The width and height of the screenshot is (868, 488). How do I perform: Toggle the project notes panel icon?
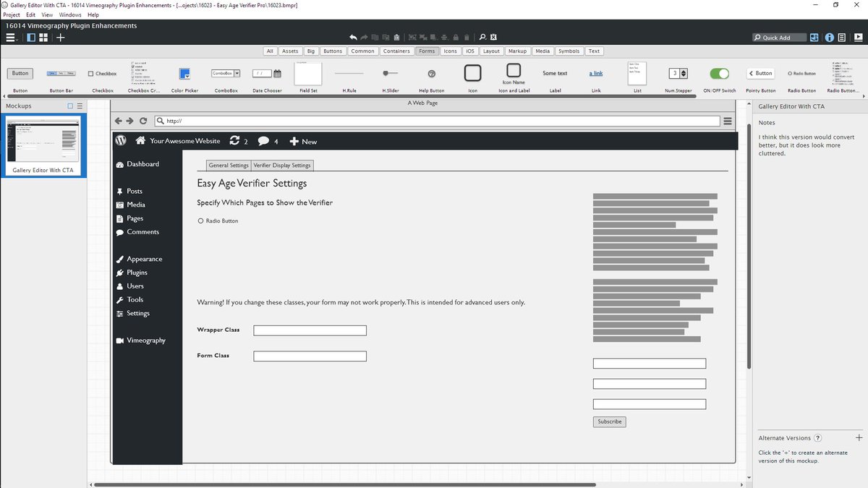[842, 38]
